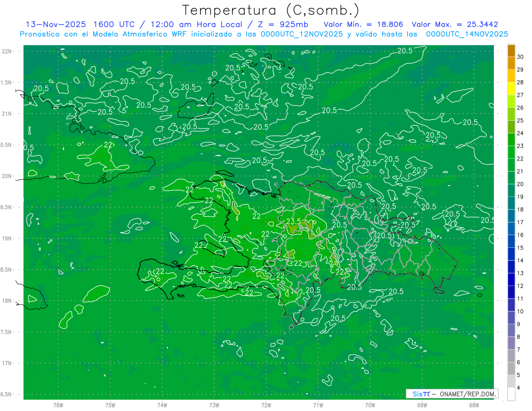The width and height of the screenshot is (532, 411).
Task: Click the '69W' longitude label
Action: pyautogui.click(x=422, y=405)
